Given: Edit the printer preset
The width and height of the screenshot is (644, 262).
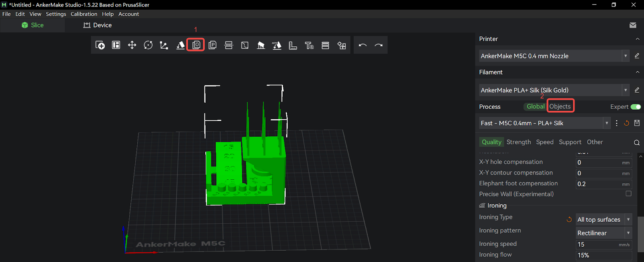Looking at the screenshot, I should click(637, 56).
